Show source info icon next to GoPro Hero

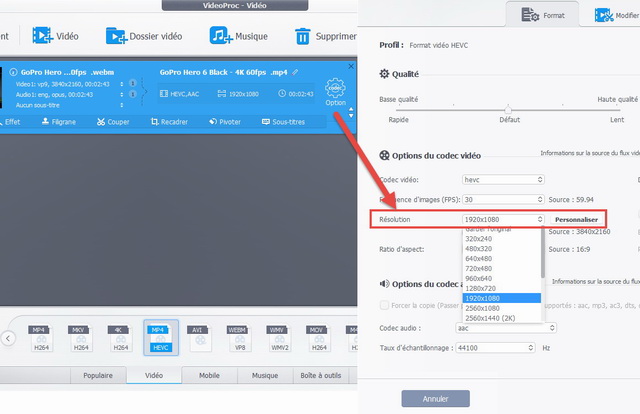(x=13, y=72)
